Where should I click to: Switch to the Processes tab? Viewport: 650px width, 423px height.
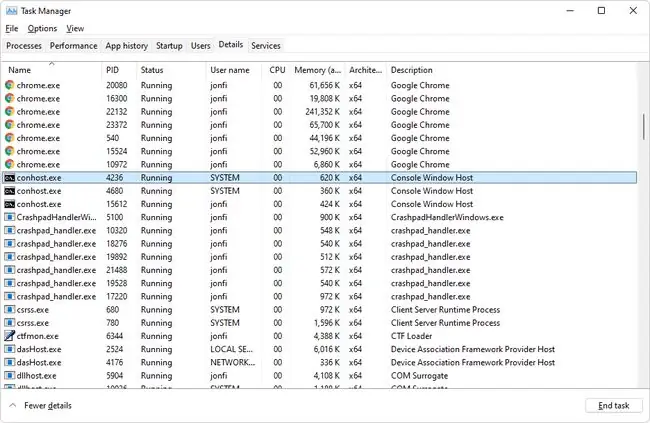click(24, 46)
